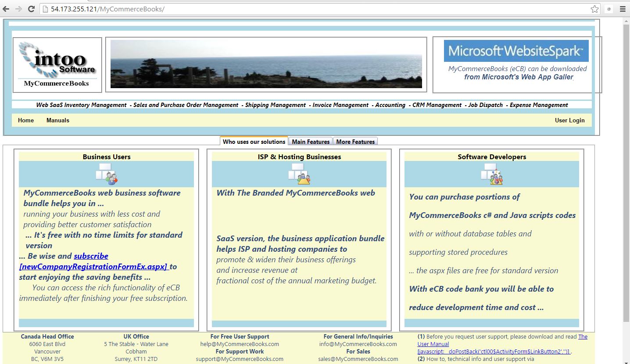Image resolution: width=630 pixels, height=364 pixels.
Task: Click the browser forward arrow
Action: pos(18,9)
